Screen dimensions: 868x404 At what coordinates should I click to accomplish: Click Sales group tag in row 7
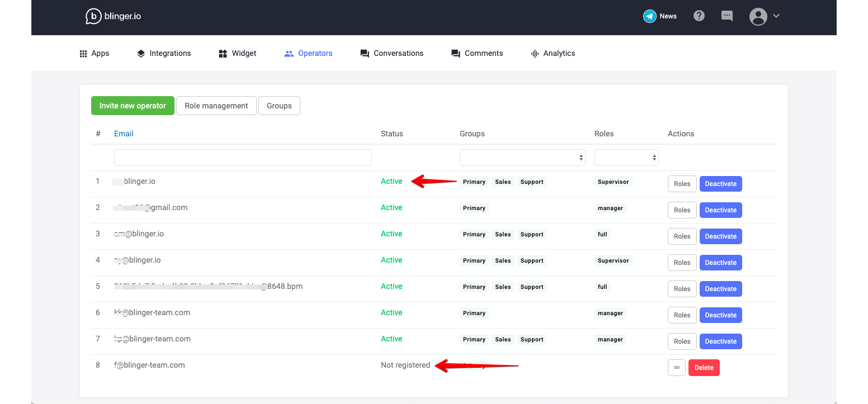coord(503,339)
